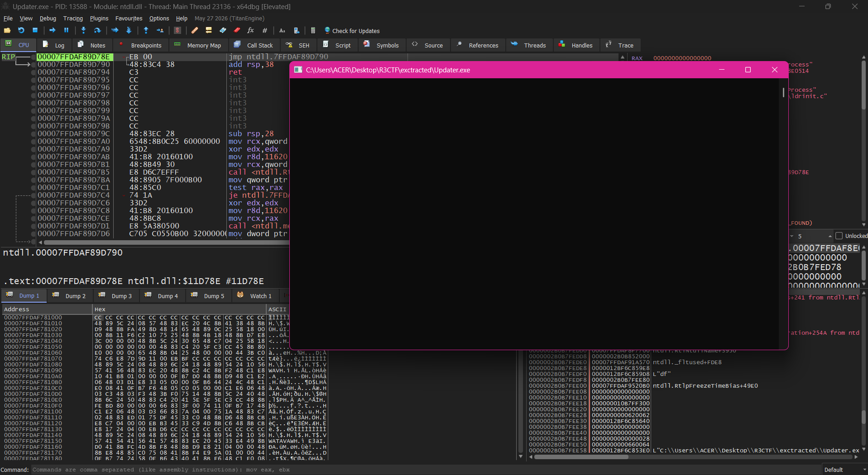Open the Options menu
The width and height of the screenshot is (868, 475).
coord(159,19)
